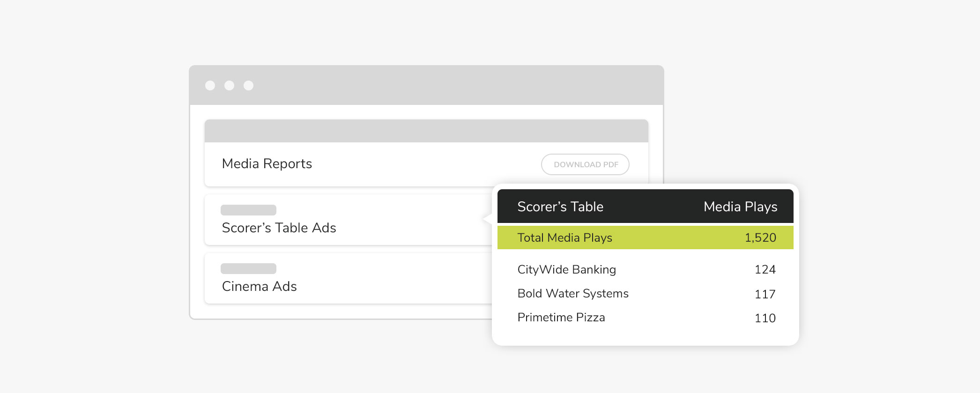
Task: Click the Scorer's Table popup header
Action: point(560,207)
